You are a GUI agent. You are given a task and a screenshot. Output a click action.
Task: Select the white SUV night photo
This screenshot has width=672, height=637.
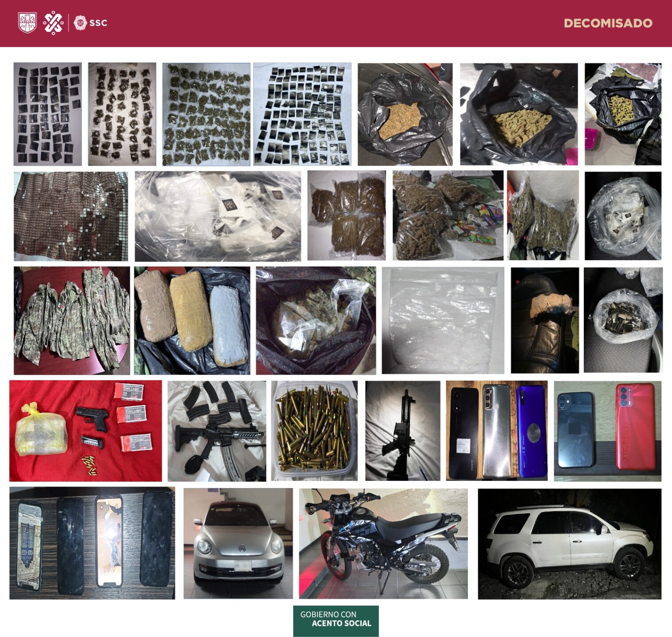click(x=569, y=544)
